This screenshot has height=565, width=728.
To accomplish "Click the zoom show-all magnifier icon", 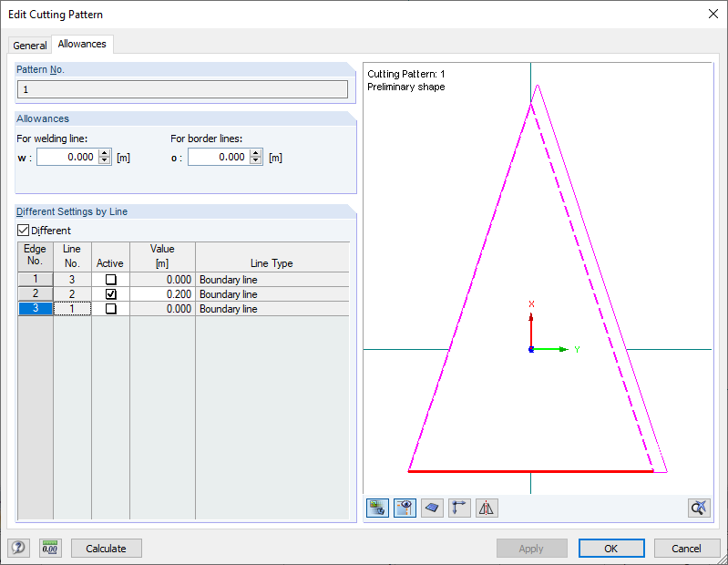I will [x=699, y=508].
